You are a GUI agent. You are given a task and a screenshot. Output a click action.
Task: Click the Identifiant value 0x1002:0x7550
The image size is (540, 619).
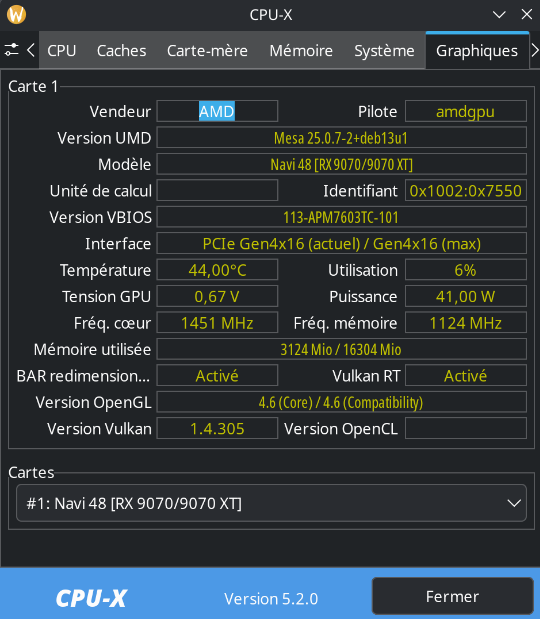pos(466,191)
